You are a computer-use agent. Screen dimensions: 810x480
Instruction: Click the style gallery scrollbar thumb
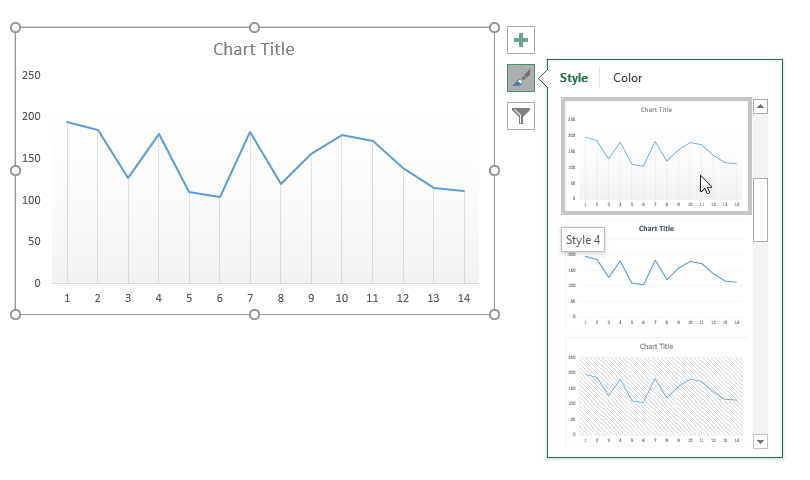(760, 209)
